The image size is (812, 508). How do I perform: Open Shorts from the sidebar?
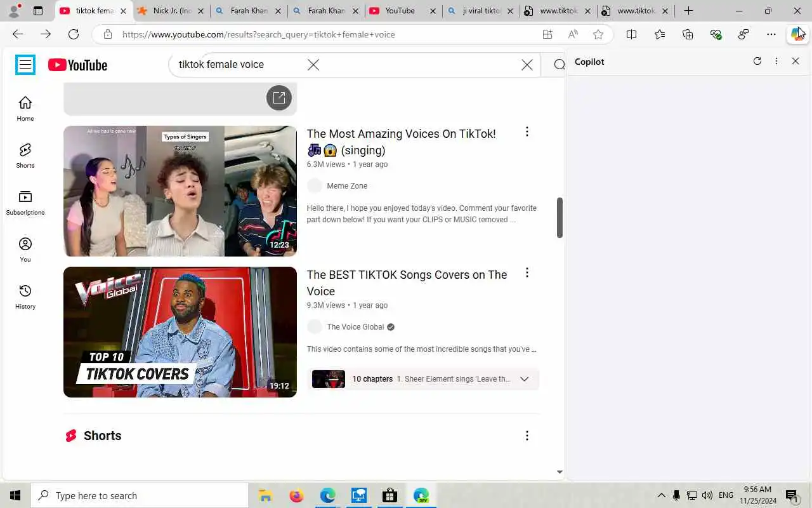(x=25, y=156)
